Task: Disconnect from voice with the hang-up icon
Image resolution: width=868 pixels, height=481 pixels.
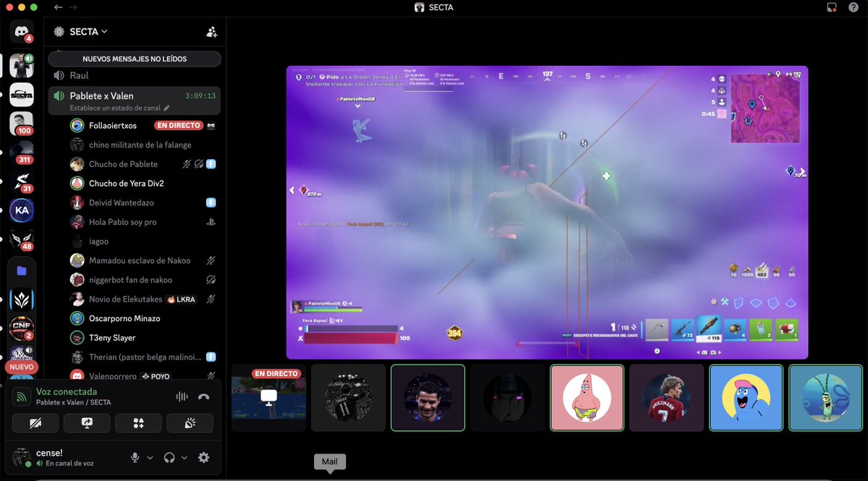Action: pos(204,396)
